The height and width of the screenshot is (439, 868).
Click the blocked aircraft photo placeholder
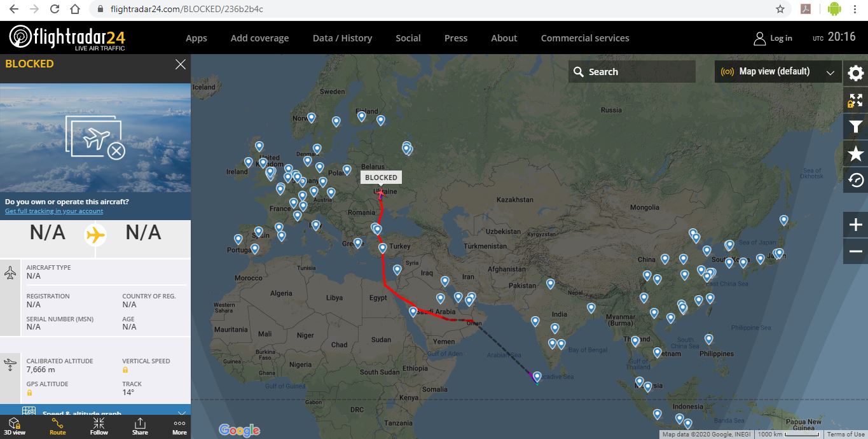point(95,137)
